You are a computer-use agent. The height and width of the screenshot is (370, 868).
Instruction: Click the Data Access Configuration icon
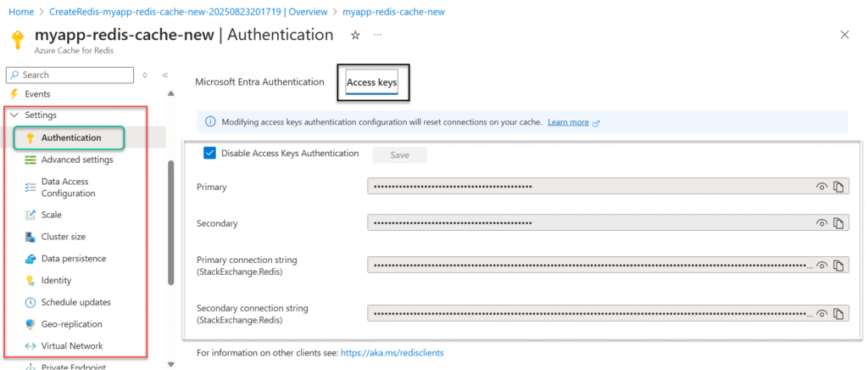pyautogui.click(x=31, y=188)
